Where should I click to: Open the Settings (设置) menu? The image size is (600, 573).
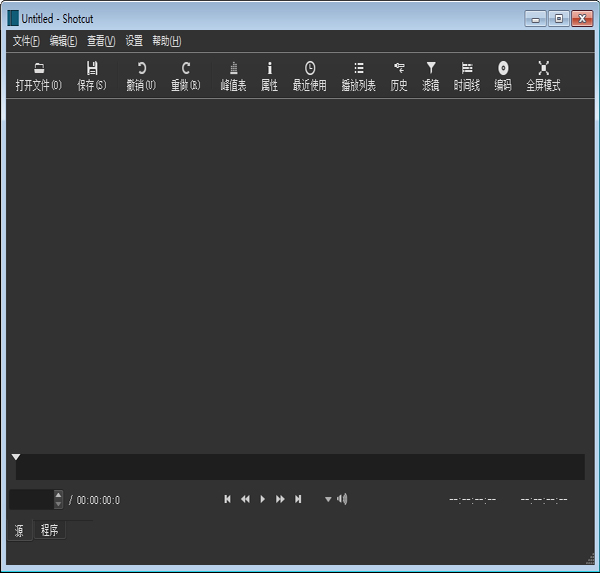(x=134, y=41)
